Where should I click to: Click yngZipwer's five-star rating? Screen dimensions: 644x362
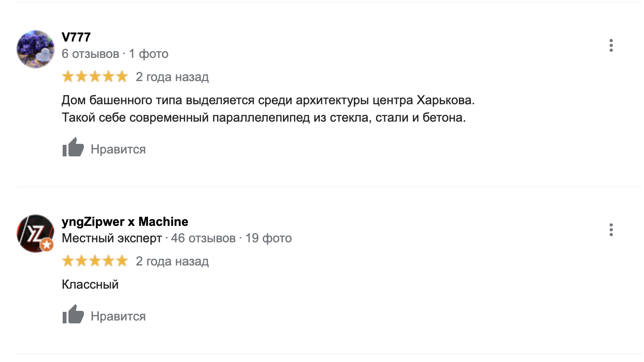pos(94,261)
